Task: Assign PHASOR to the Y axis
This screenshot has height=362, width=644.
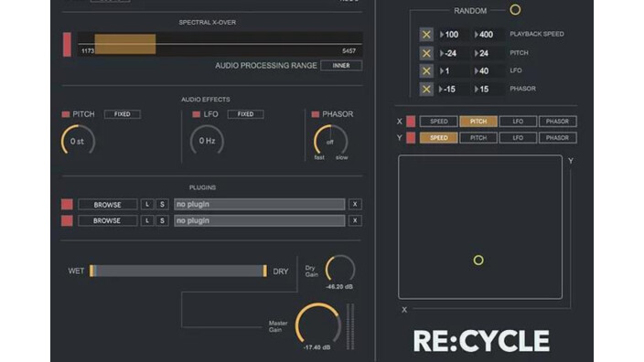Action: tap(557, 138)
